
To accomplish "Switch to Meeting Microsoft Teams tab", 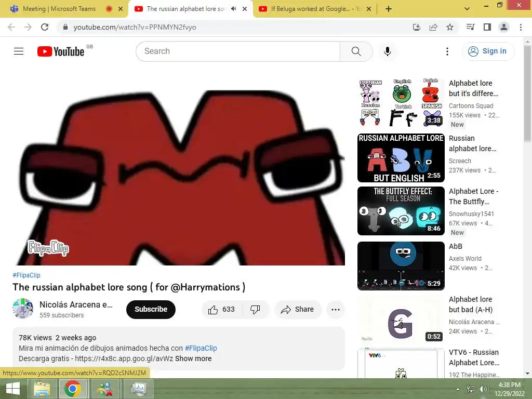I will [x=59, y=9].
